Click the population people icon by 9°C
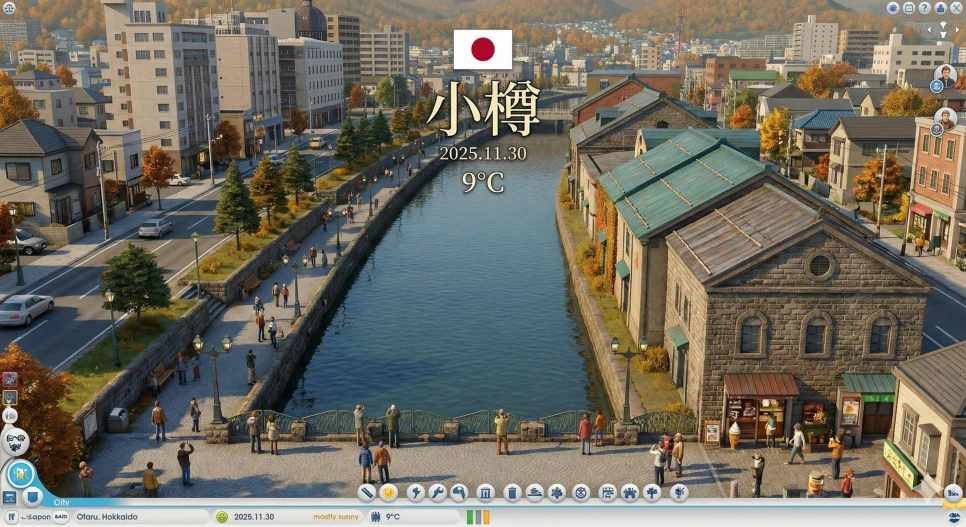This screenshot has width=966, height=527. [376, 517]
